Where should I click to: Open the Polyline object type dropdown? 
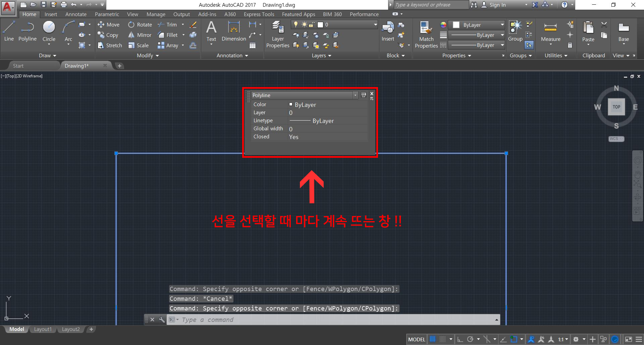pyautogui.click(x=355, y=95)
